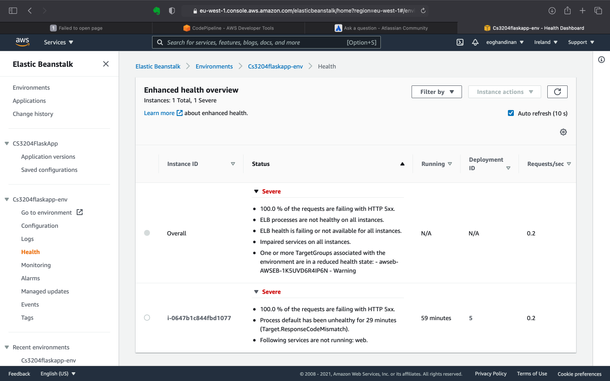Viewport: 610px width, 381px height.
Task: Click in the AWS services search field
Action: click(266, 42)
